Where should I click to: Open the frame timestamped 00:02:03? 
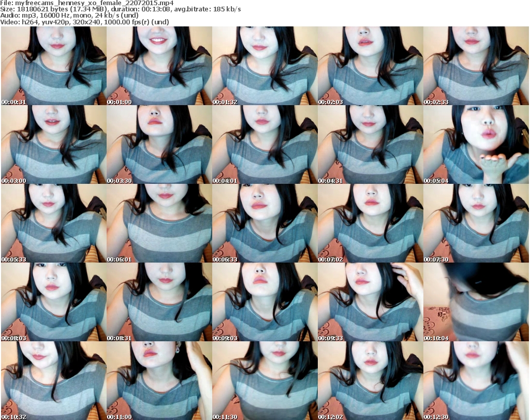click(x=371, y=66)
